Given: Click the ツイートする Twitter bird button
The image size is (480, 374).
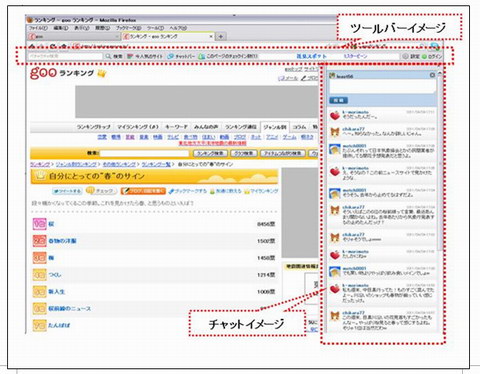Looking at the screenshot, I should pos(67,191).
